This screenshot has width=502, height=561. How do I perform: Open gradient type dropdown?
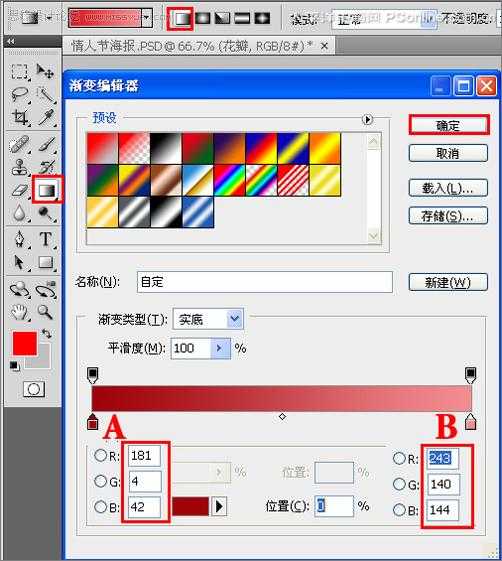coord(235,318)
